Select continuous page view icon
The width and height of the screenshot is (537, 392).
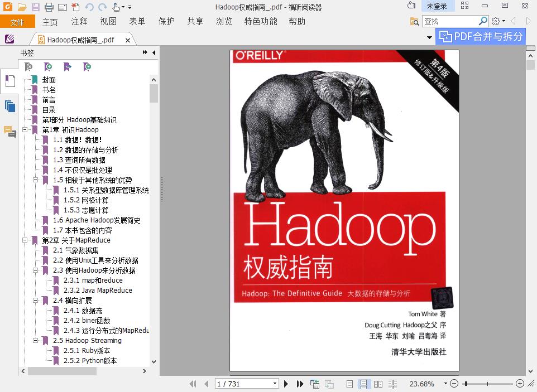364,384
